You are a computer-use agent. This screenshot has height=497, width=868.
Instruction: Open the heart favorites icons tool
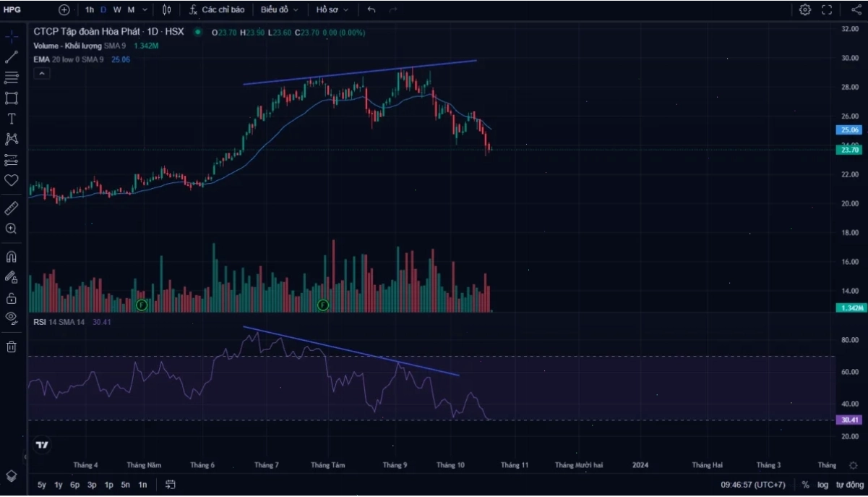point(12,180)
